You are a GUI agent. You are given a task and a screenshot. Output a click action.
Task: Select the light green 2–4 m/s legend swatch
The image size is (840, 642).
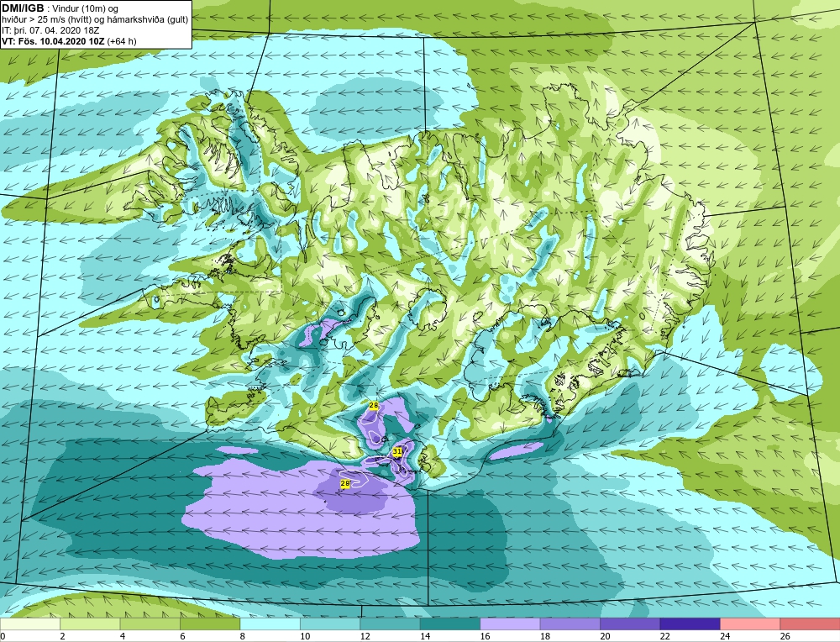(90, 624)
